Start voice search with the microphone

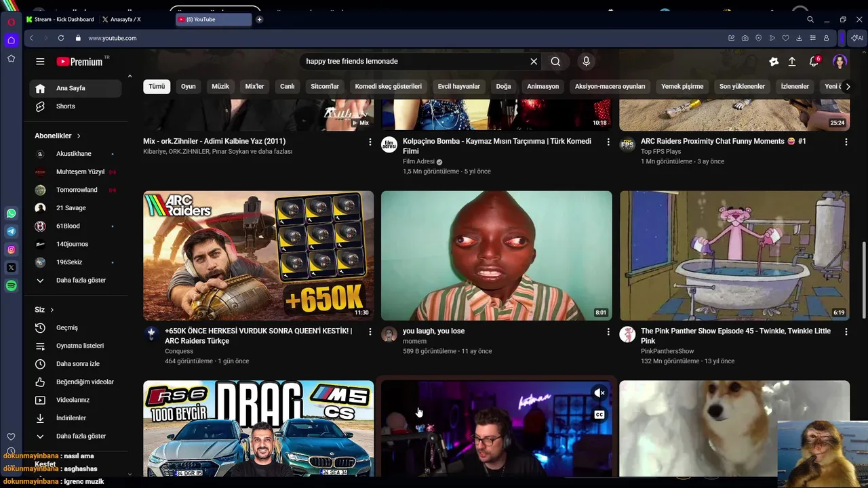click(x=587, y=62)
